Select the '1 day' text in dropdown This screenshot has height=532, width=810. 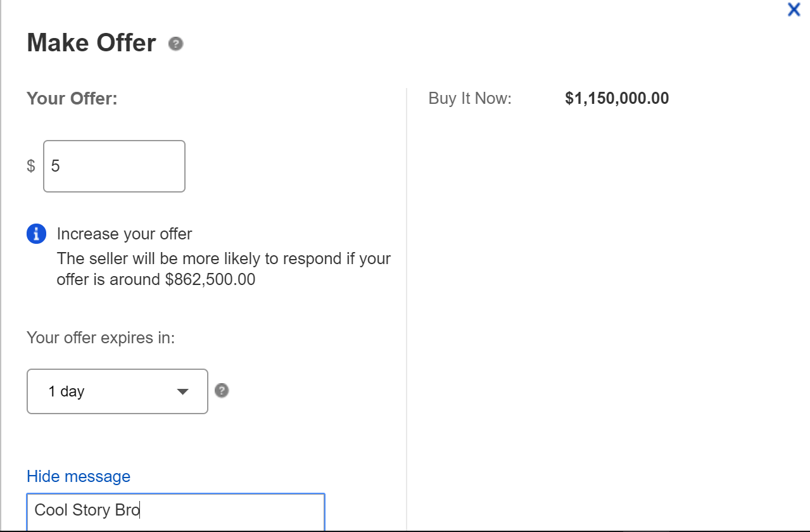click(x=66, y=391)
